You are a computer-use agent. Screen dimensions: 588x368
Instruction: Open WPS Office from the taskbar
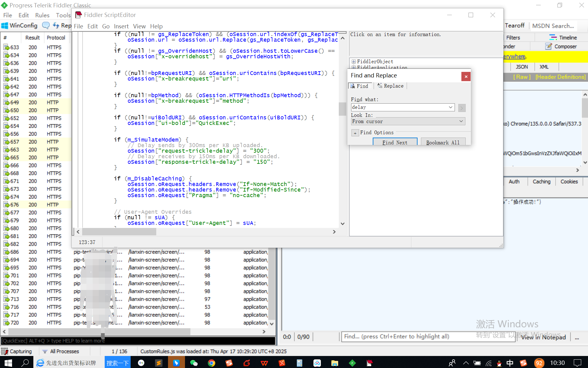tap(264, 363)
